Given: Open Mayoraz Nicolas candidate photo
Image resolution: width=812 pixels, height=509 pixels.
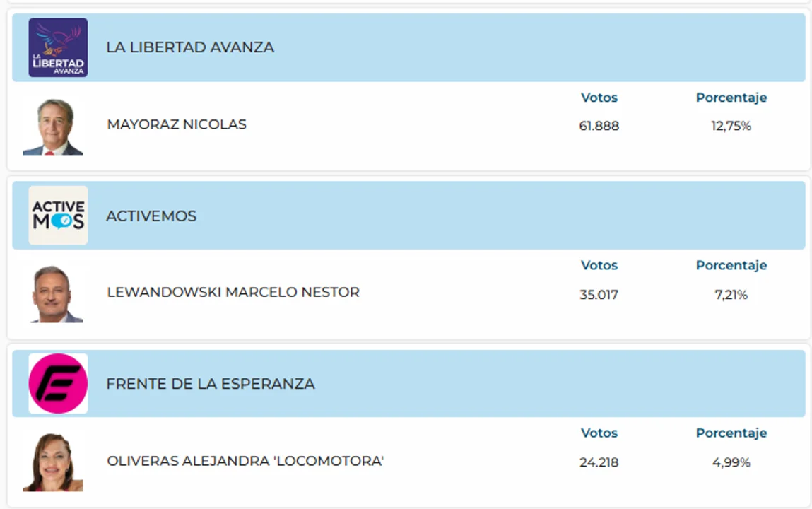Looking at the screenshot, I should (53, 127).
